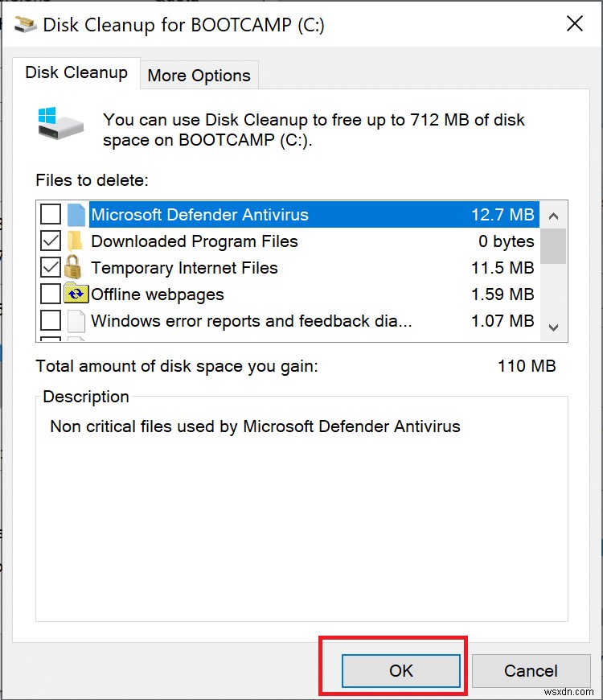Check the Offline webpages option
The image size is (603, 700).
click(x=51, y=294)
